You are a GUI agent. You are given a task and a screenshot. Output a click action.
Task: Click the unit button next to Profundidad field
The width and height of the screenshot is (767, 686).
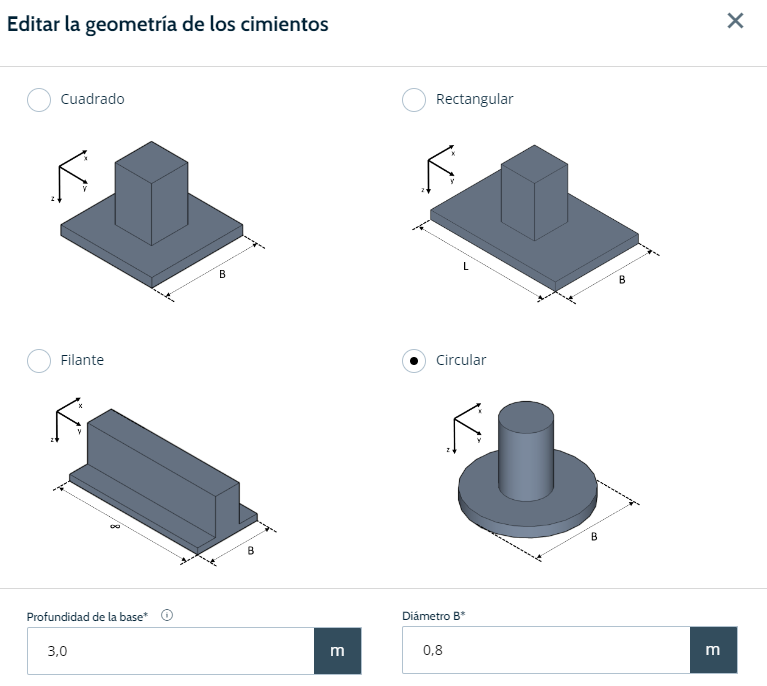[338, 651]
